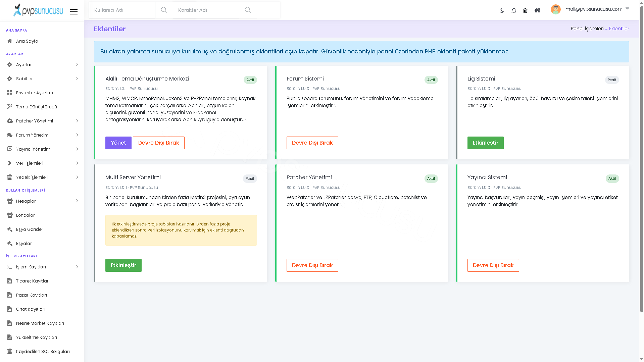Toggle dark mode moon icon
The width and height of the screenshot is (644, 362).
502,10
